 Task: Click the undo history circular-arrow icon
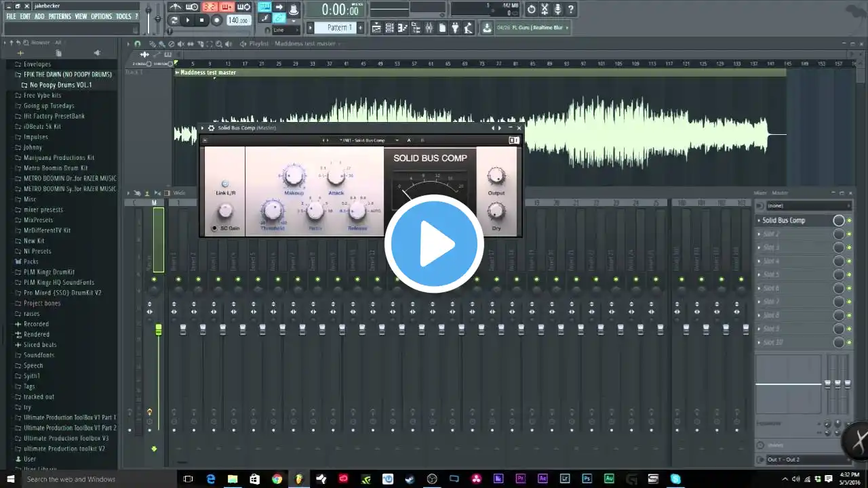pyautogui.click(x=532, y=9)
